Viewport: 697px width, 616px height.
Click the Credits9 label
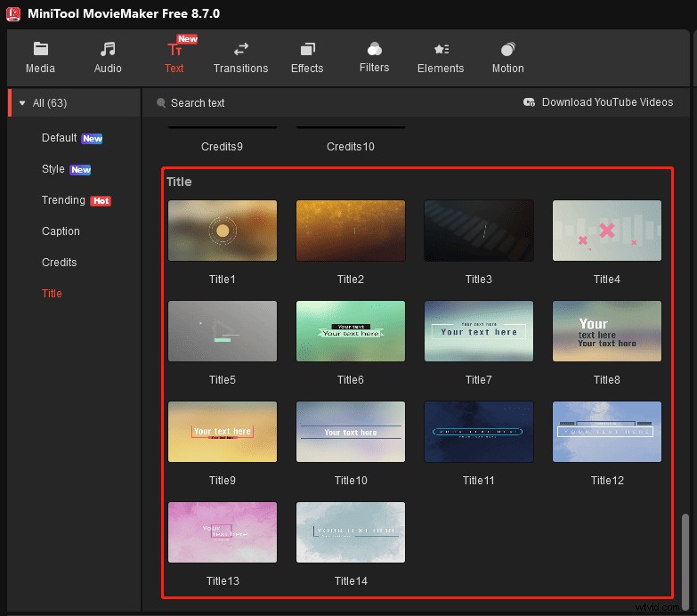tap(222, 147)
